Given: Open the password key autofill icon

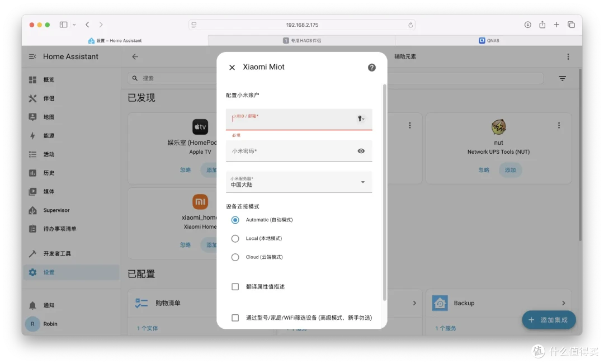Looking at the screenshot, I should point(361,119).
